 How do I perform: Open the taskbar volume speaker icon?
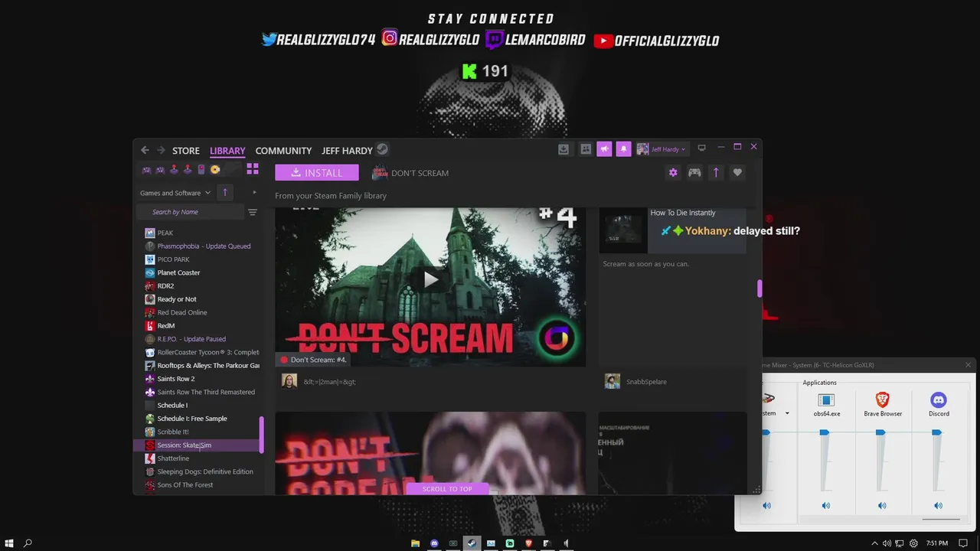tap(887, 543)
